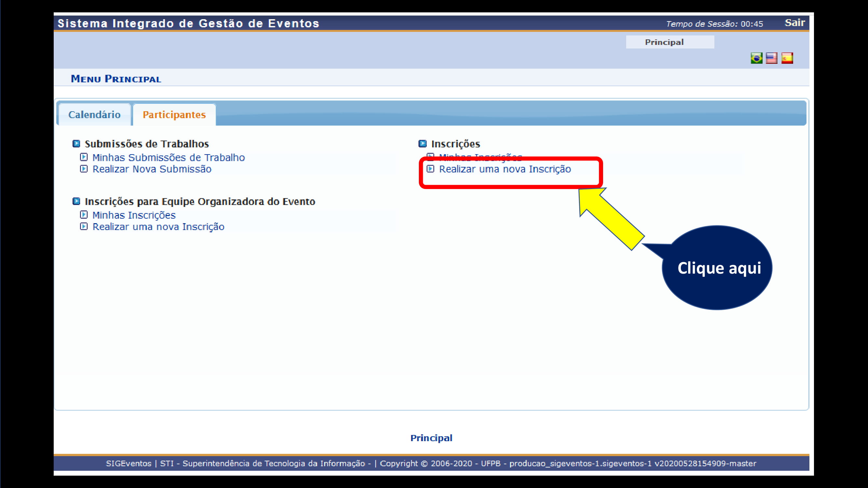Open Minhas Inscrições under Equipe Organizadora
The height and width of the screenshot is (488, 868).
point(134,215)
